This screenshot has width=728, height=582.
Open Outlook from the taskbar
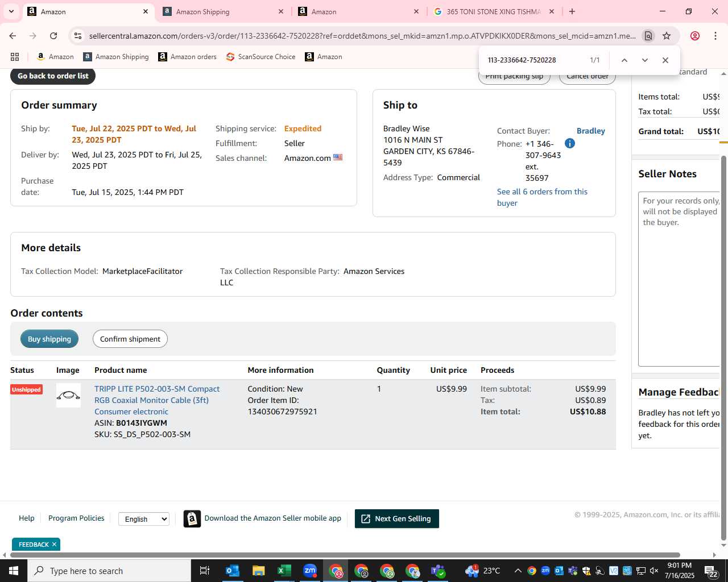233,571
